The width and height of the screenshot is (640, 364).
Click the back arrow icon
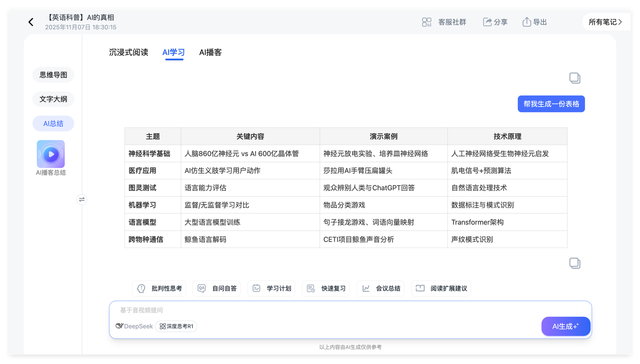31,22
